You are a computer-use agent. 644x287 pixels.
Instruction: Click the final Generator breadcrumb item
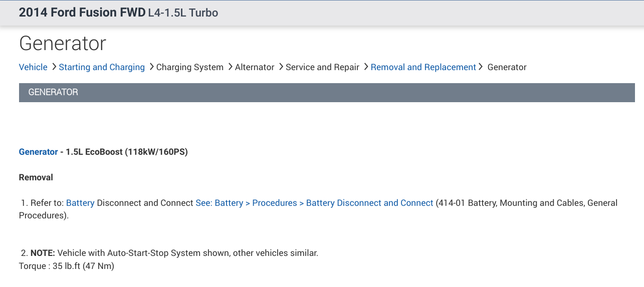[507, 67]
